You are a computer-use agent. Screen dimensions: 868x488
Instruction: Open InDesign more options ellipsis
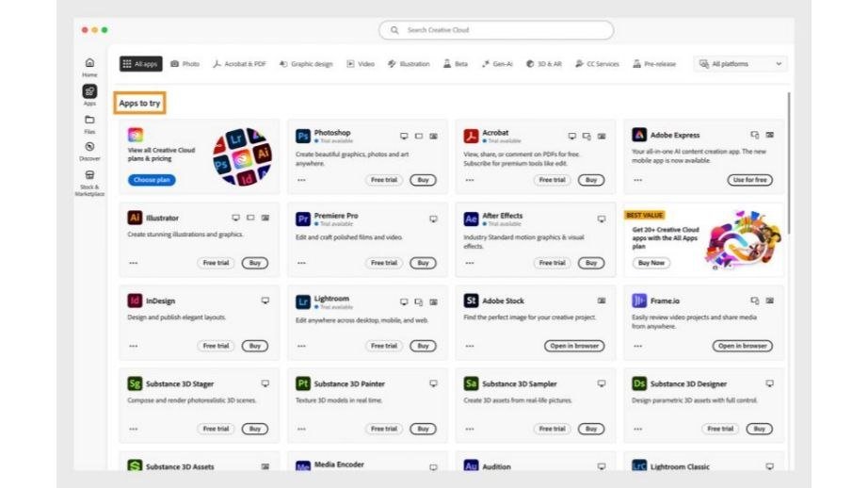134,346
